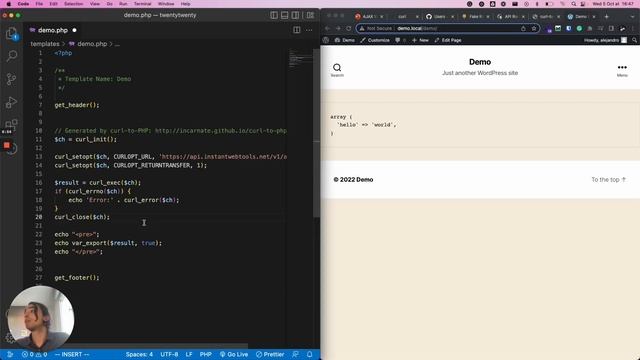This screenshot has width=640, height=360.
Task: Open Demo site dashboard in admin bar
Action: [x=344, y=40]
